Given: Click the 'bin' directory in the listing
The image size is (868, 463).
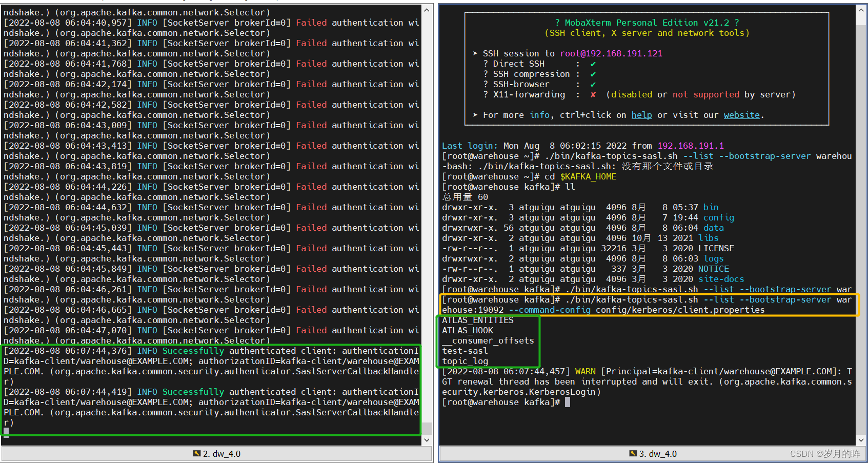Looking at the screenshot, I should pos(711,207).
